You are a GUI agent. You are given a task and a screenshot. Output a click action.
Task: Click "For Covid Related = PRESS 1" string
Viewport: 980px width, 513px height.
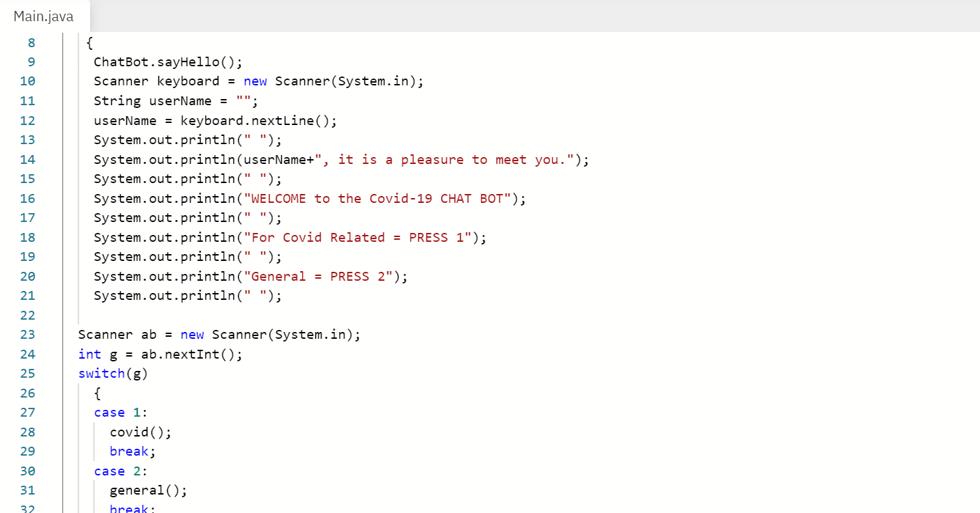(358, 238)
